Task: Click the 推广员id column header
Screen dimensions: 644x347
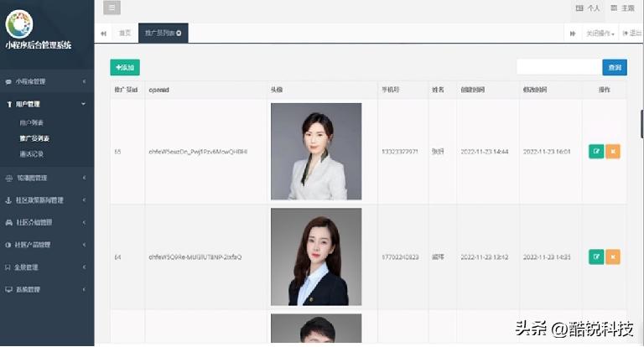Action: [126, 90]
